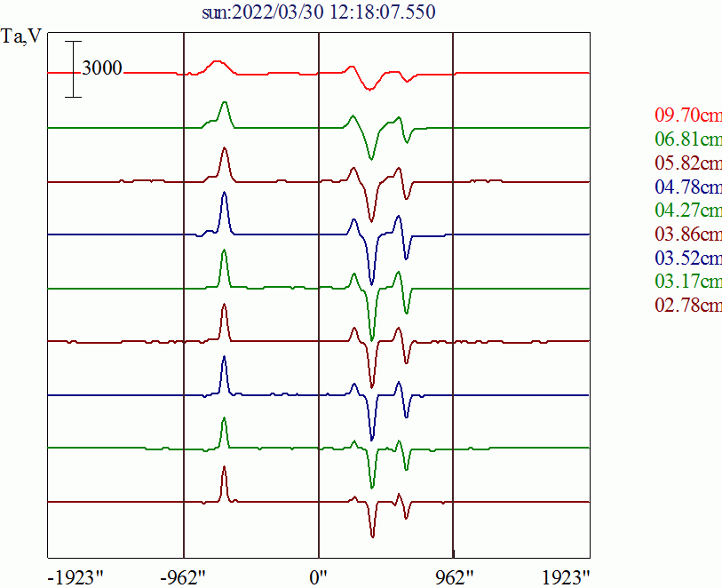722x588 pixels.
Task: Click the 962" x-axis label
Action: point(455,577)
